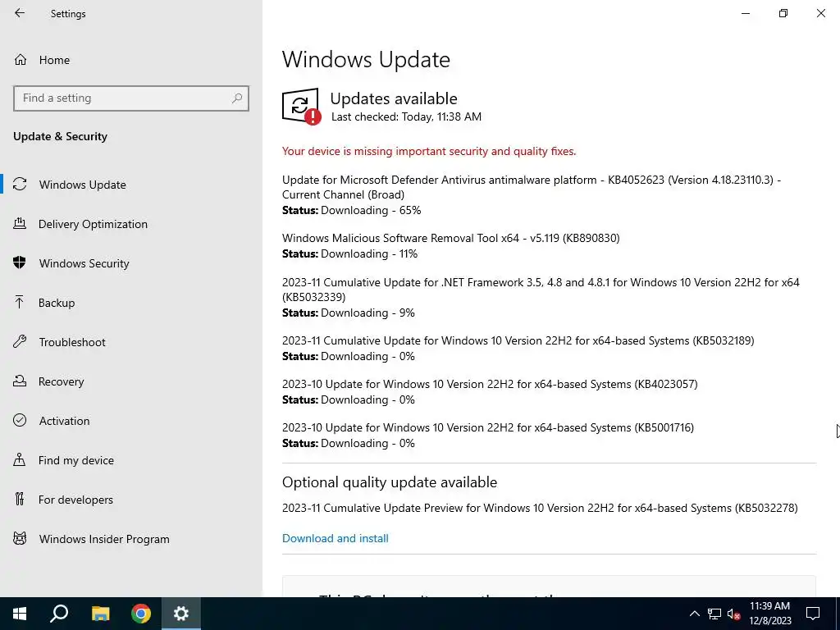The image size is (840, 630).
Task: Select Windows Update in the sidebar
Action: [x=83, y=185]
